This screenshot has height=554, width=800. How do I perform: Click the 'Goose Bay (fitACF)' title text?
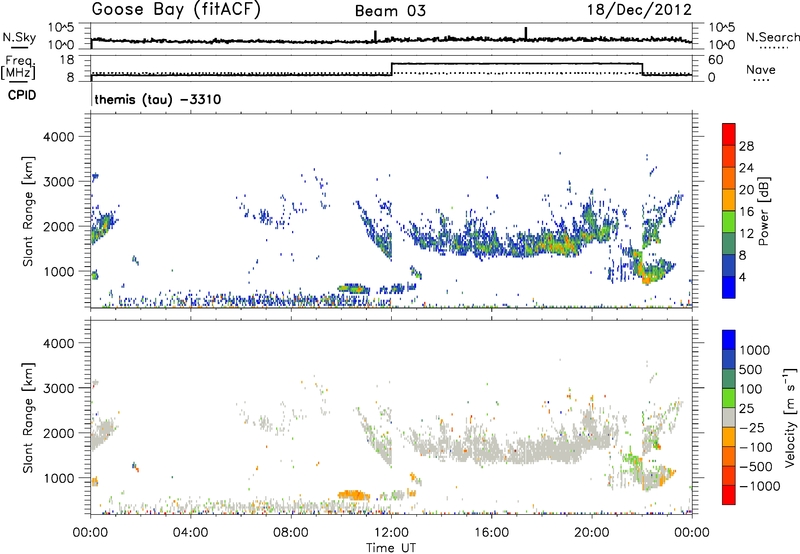point(176,10)
